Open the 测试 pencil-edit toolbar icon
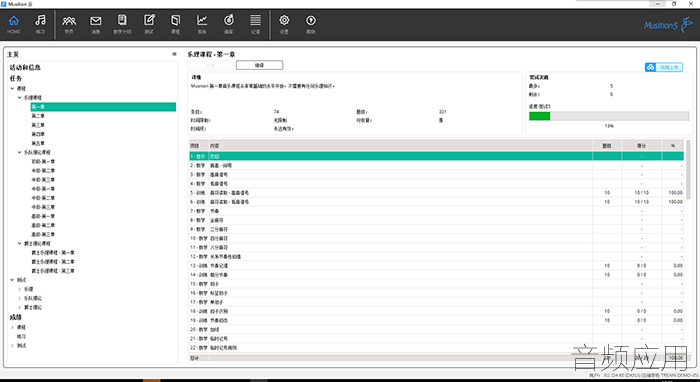Image resolution: width=700 pixels, height=382 pixels. [149, 25]
